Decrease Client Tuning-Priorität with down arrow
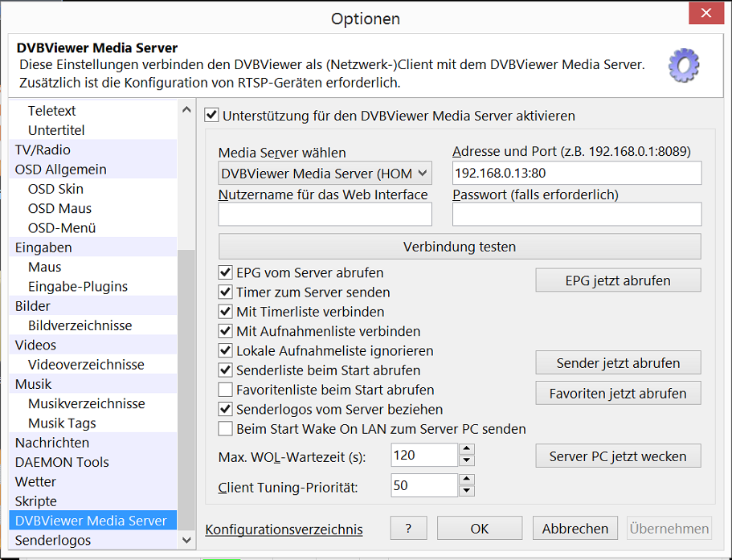Viewport: 732px width, 560px height. click(x=467, y=491)
